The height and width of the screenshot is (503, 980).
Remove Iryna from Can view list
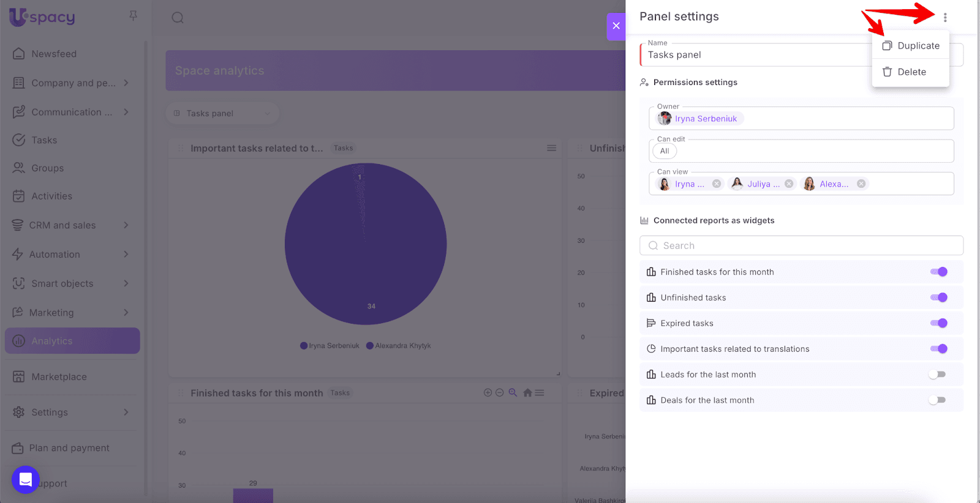point(716,184)
